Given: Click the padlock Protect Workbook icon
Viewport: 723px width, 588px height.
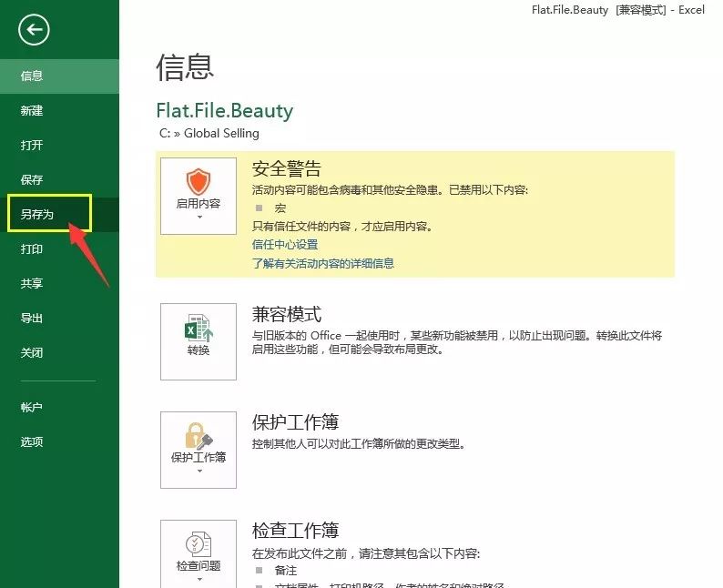Looking at the screenshot, I should (x=199, y=436).
